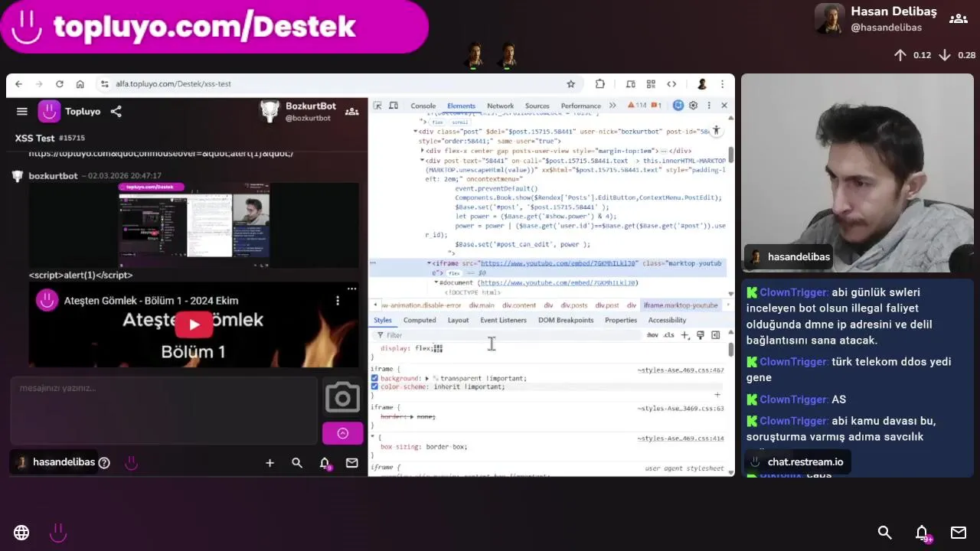980x551 pixels.
Task: Open the members list icon beside BozkurtBot
Action: (x=352, y=112)
